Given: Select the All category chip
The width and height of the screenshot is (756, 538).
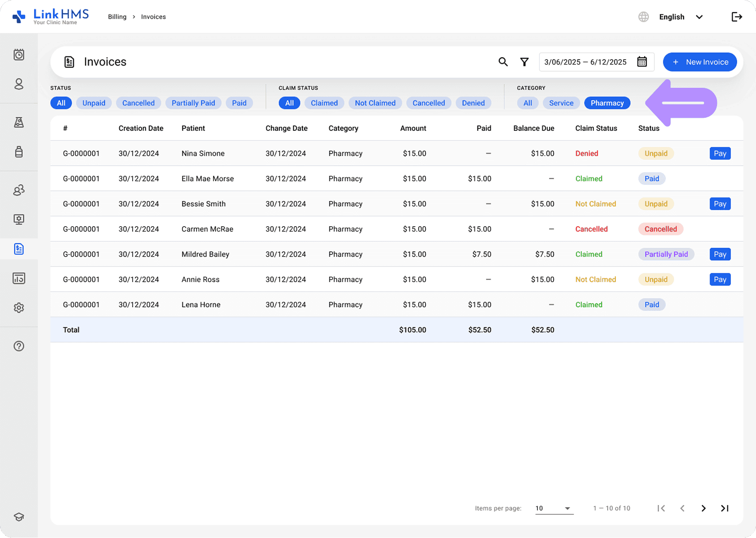Looking at the screenshot, I should point(528,103).
